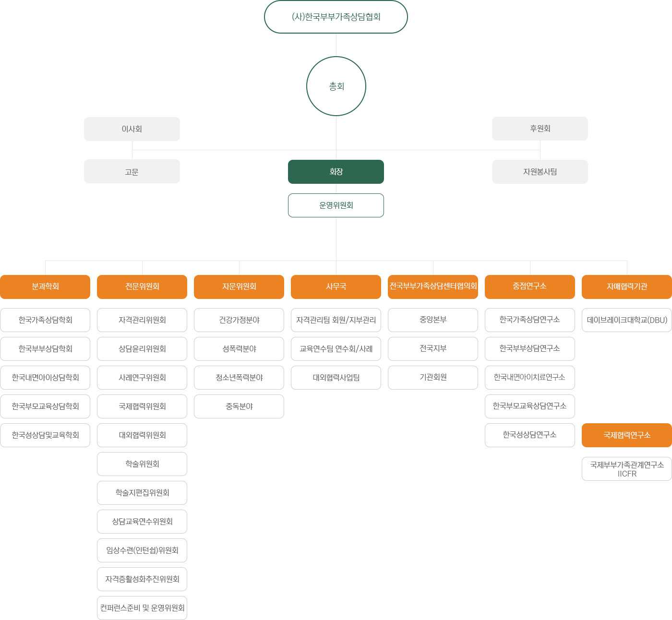Screen dimensions: 672x620
Task: Click the dark green 회장 box
Action: point(336,172)
